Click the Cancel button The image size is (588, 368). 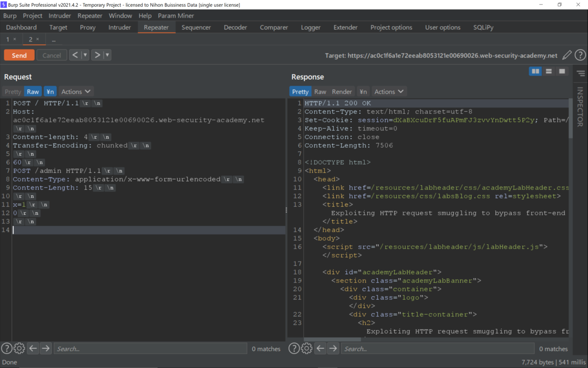pos(51,55)
